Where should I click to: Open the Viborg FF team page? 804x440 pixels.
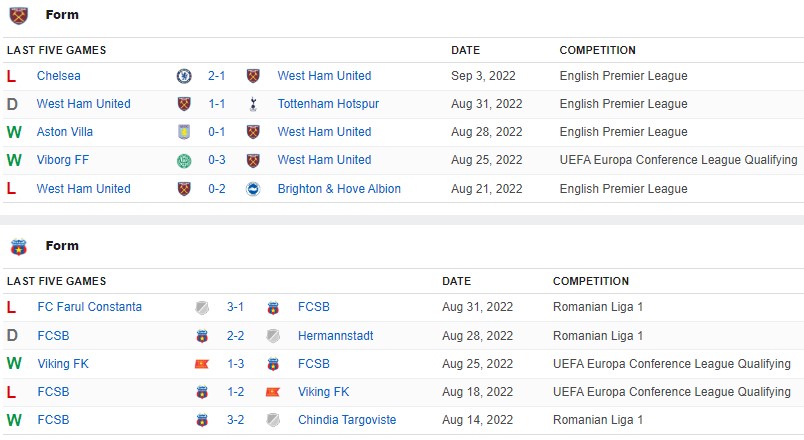click(x=63, y=160)
